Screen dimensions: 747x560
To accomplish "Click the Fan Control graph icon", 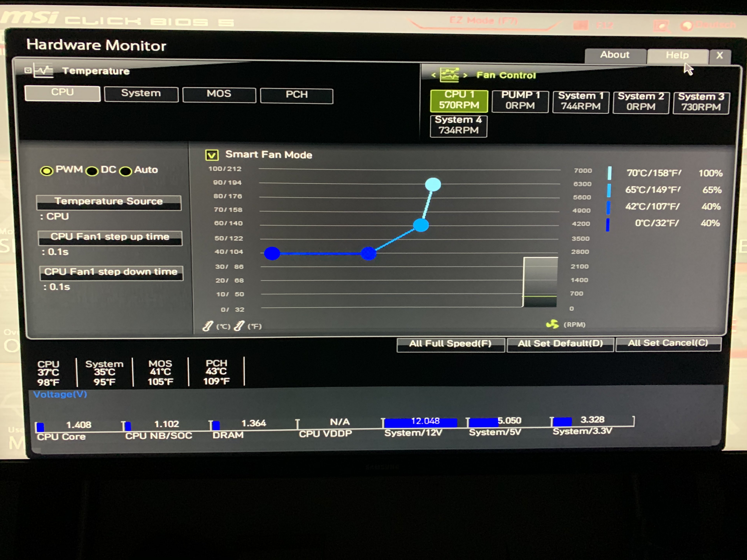I will (449, 75).
